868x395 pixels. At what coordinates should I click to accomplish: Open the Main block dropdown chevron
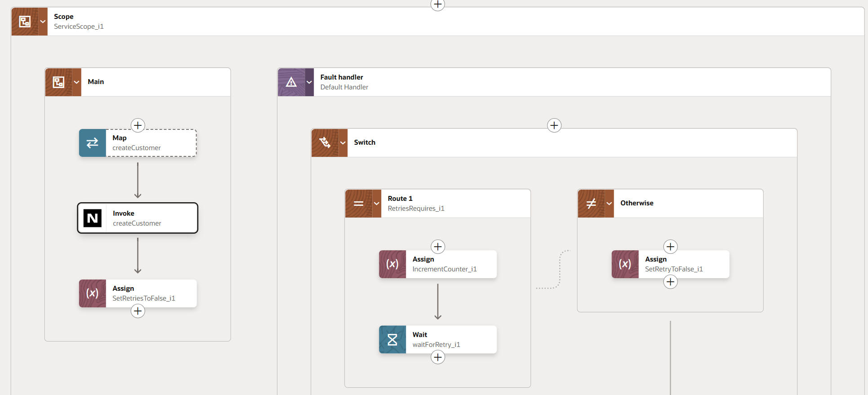click(x=76, y=82)
